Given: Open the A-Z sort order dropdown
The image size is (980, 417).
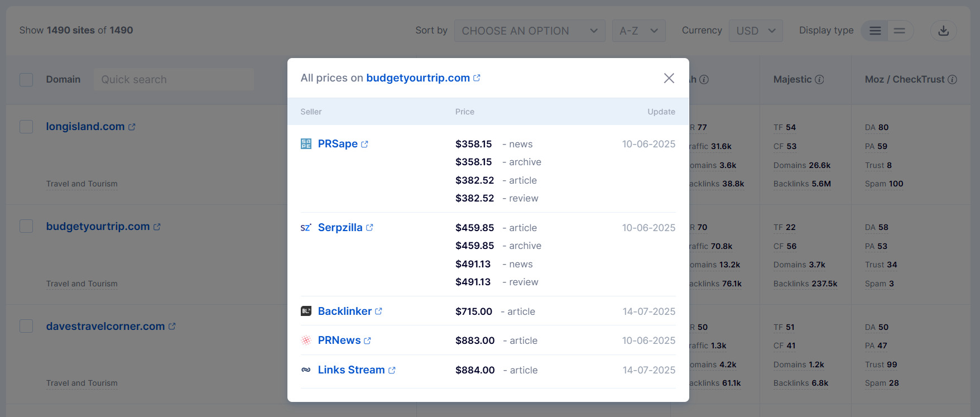Looking at the screenshot, I should tap(639, 31).
